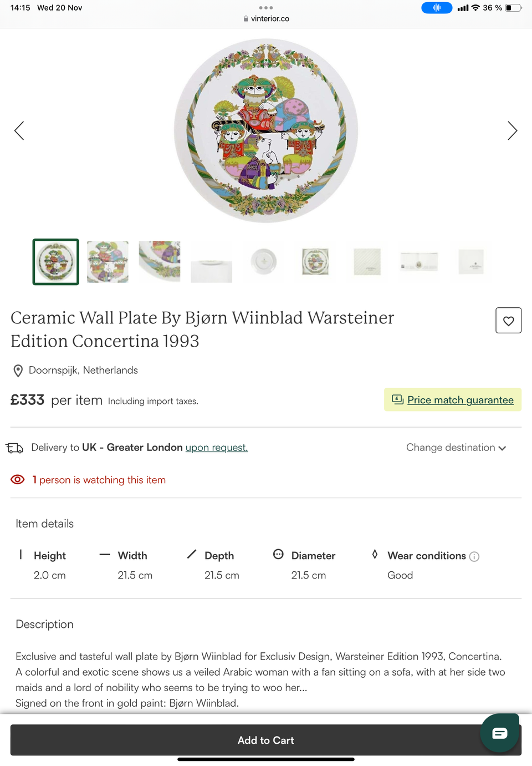Click the 'upon request' delivery link

217,448
